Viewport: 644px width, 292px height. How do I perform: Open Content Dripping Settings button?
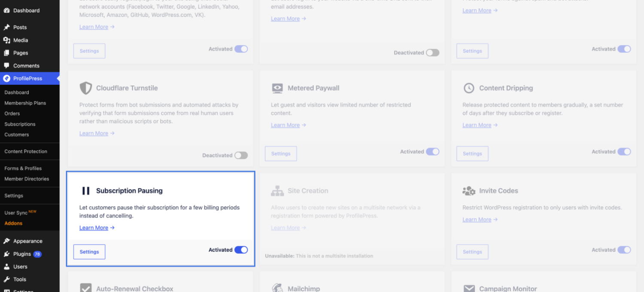pos(472,154)
